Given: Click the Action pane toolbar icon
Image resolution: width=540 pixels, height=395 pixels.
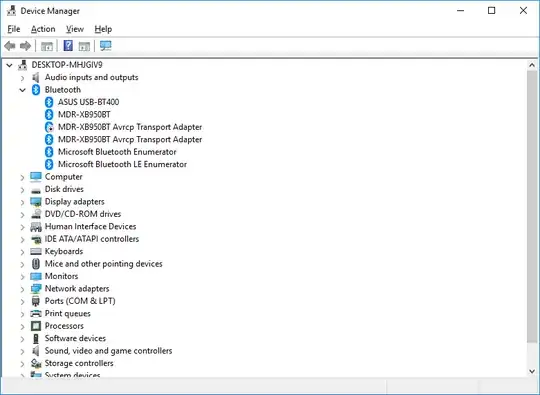Looking at the screenshot, I should (84, 46).
